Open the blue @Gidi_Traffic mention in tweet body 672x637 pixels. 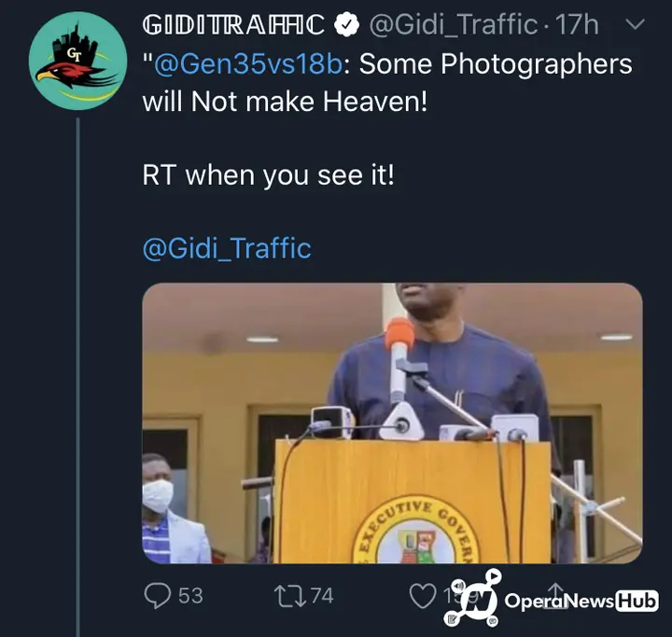(x=227, y=248)
